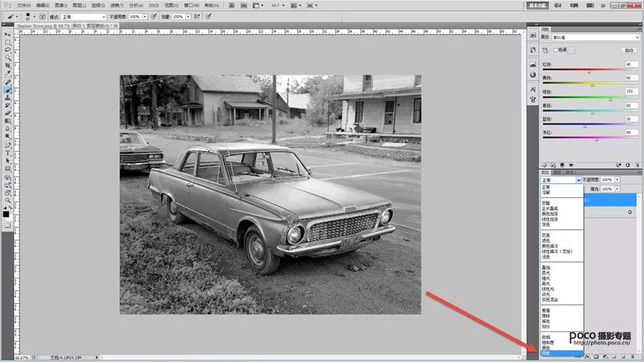
Task: Switch to the 通道 channels tab
Action: 557,172
